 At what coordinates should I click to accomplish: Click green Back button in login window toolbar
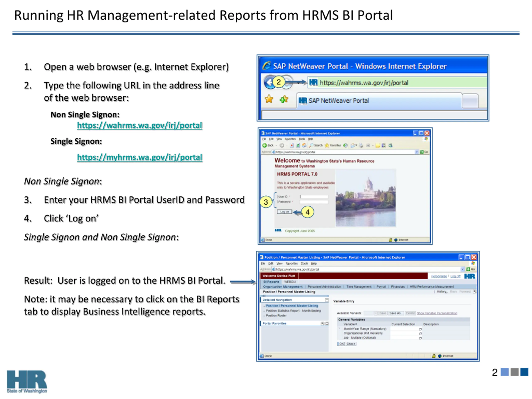tap(268, 145)
